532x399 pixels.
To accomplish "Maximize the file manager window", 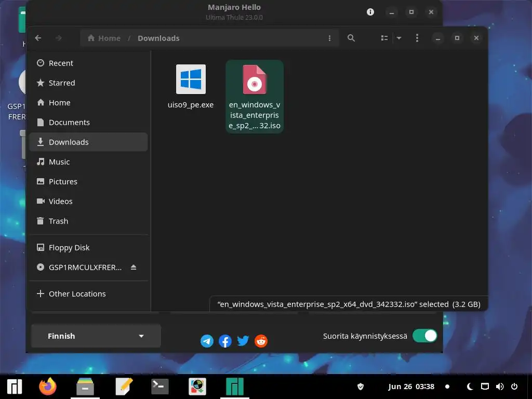I will point(457,38).
